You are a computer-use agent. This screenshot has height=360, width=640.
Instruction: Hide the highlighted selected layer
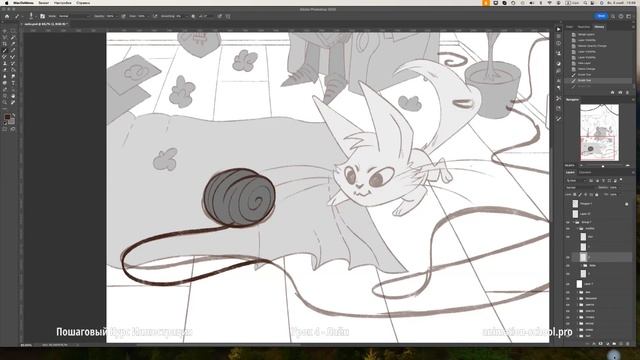click(x=568, y=257)
